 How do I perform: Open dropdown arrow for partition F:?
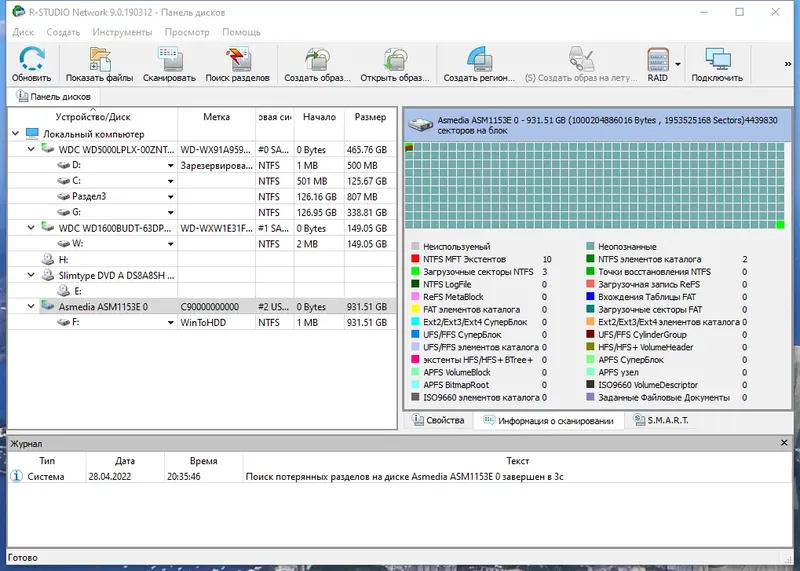point(170,323)
